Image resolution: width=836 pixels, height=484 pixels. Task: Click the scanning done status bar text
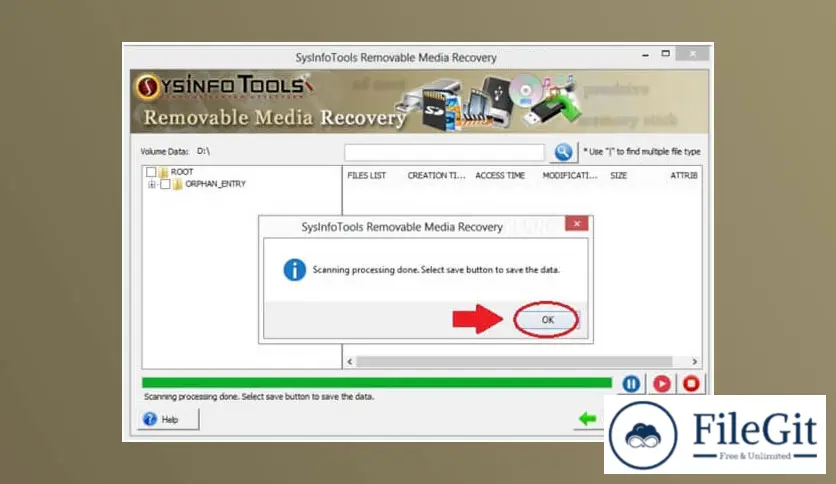pyautogui.click(x=259, y=397)
